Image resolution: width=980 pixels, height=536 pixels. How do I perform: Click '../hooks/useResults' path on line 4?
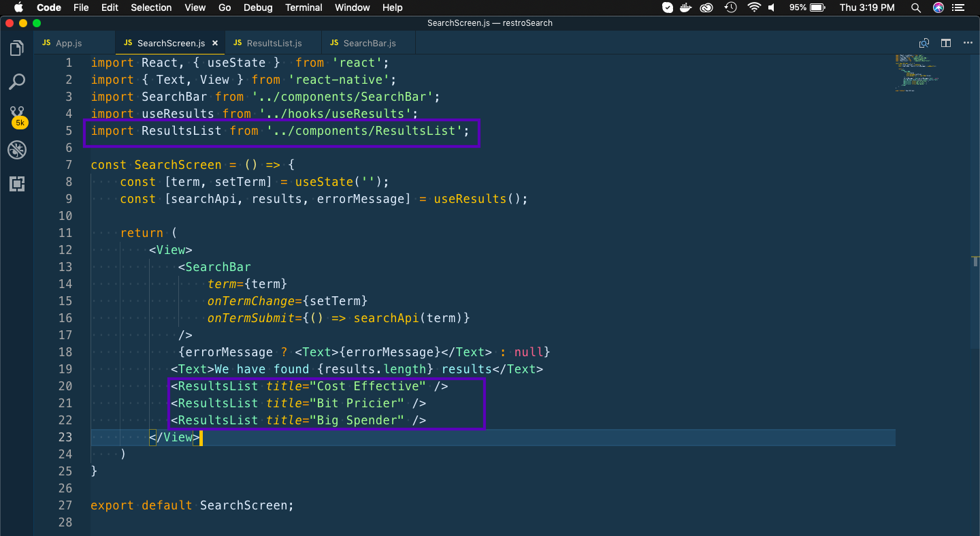click(x=335, y=114)
